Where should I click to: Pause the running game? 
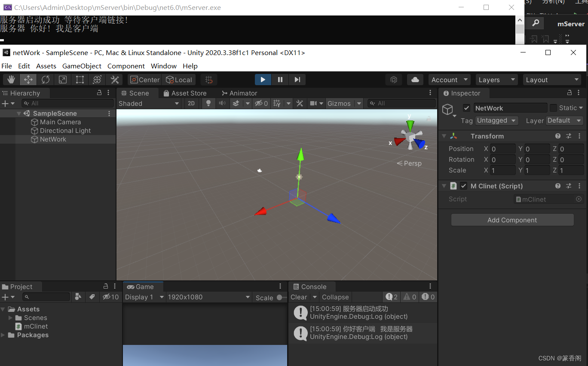click(x=280, y=80)
